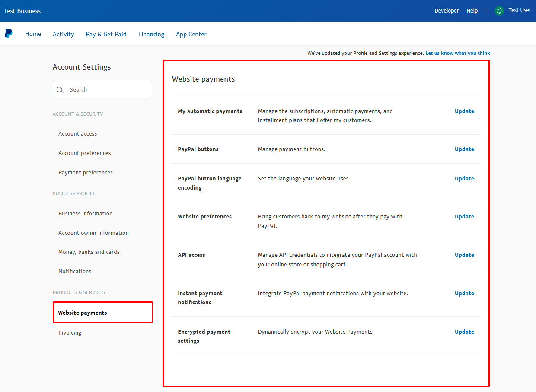
Task: Click the search magnifier icon
Action: point(60,90)
